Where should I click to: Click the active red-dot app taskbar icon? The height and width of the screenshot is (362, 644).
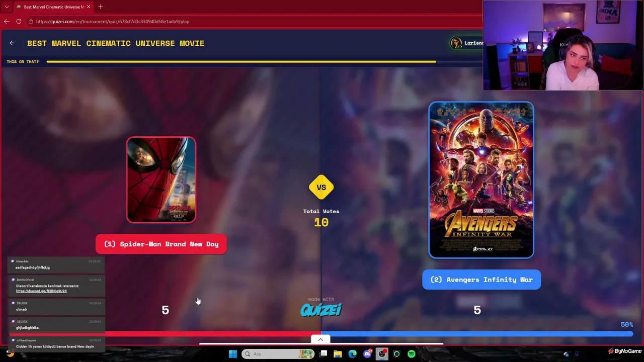[382, 354]
